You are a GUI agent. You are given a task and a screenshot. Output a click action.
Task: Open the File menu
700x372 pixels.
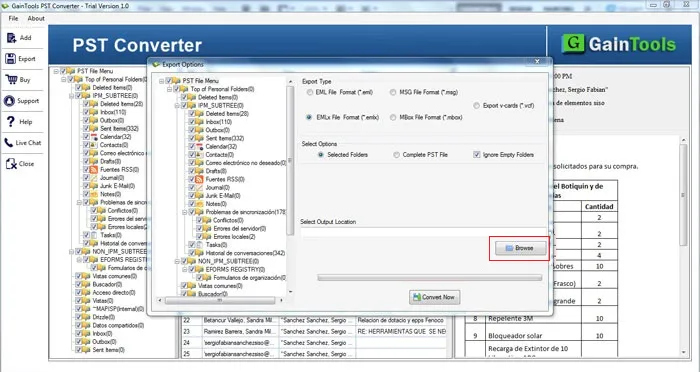(x=13, y=18)
